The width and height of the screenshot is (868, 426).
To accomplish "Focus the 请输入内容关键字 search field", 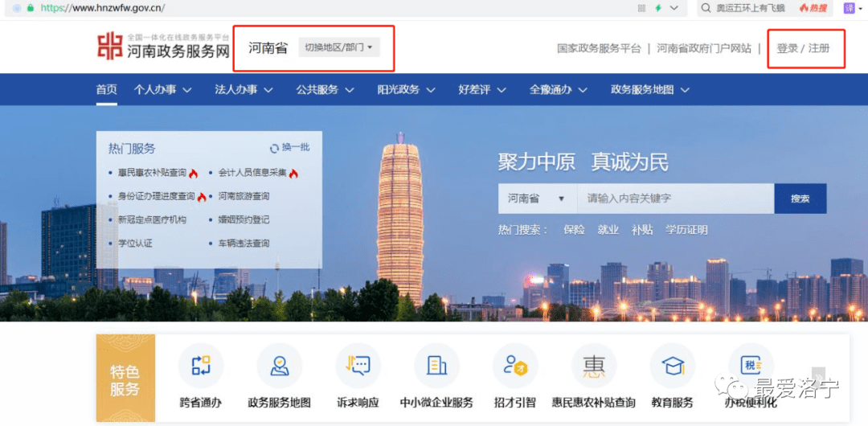I will [675, 199].
